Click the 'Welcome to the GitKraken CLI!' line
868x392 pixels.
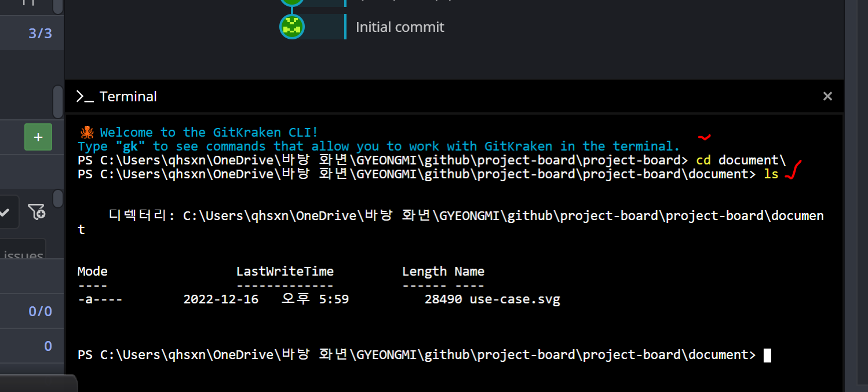click(x=209, y=132)
